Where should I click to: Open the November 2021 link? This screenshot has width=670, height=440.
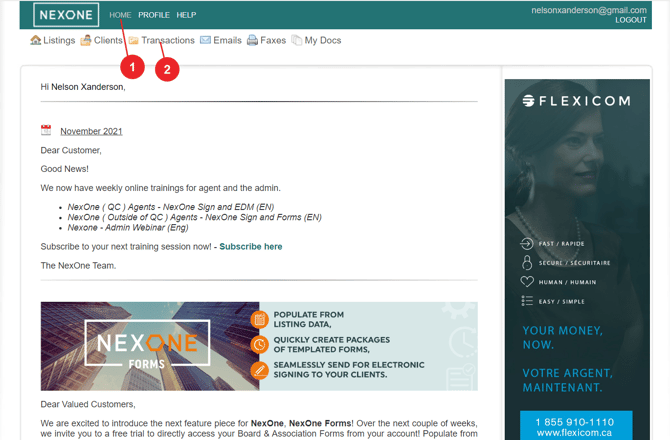click(91, 131)
